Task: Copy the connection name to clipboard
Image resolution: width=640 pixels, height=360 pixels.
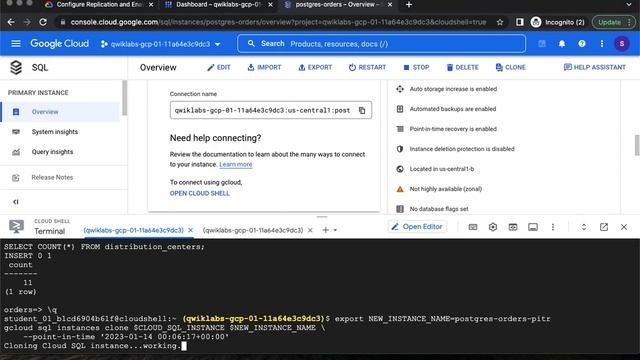Action: tap(362, 111)
